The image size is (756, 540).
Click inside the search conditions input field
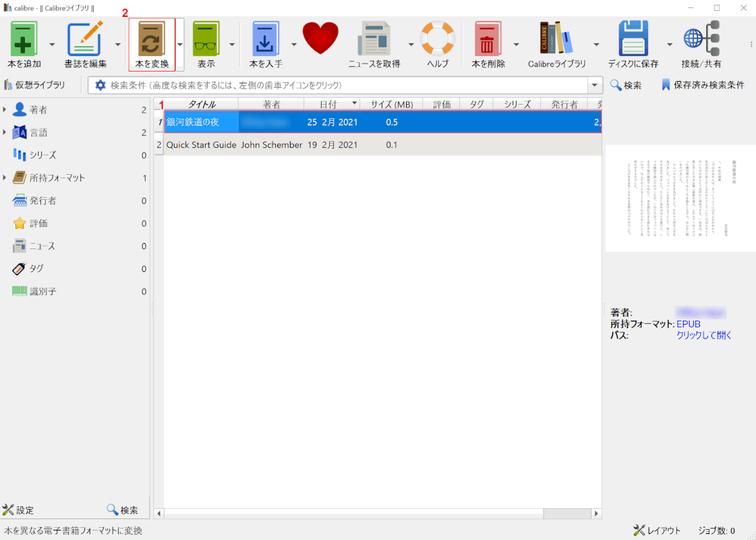(x=344, y=85)
